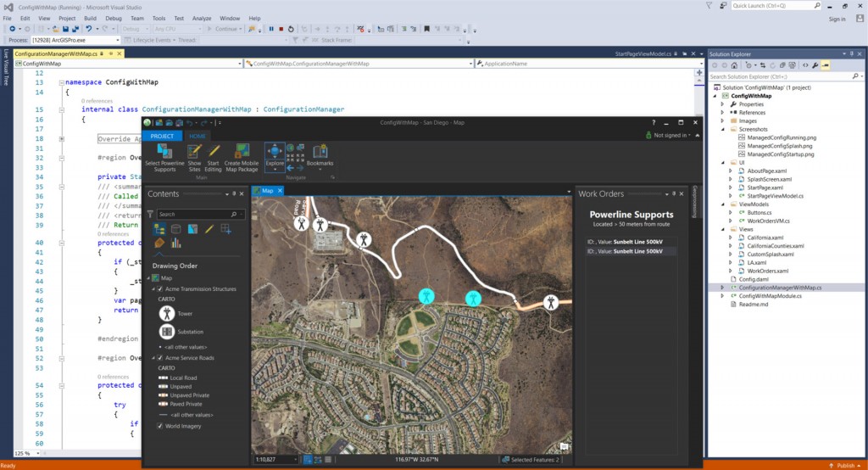Click the Contents pane filter funnel icon
This screenshot has height=470, width=868.
[x=150, y=214]
